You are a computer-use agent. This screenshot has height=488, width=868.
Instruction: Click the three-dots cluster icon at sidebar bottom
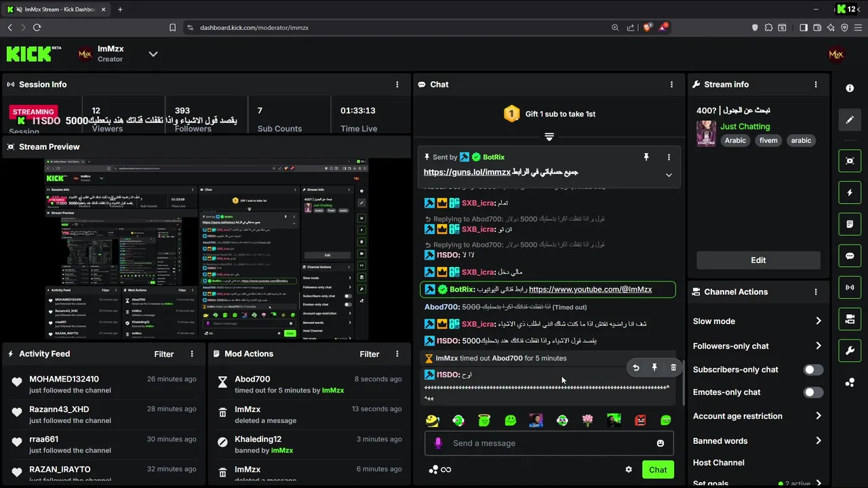click(x=850, y=383)
